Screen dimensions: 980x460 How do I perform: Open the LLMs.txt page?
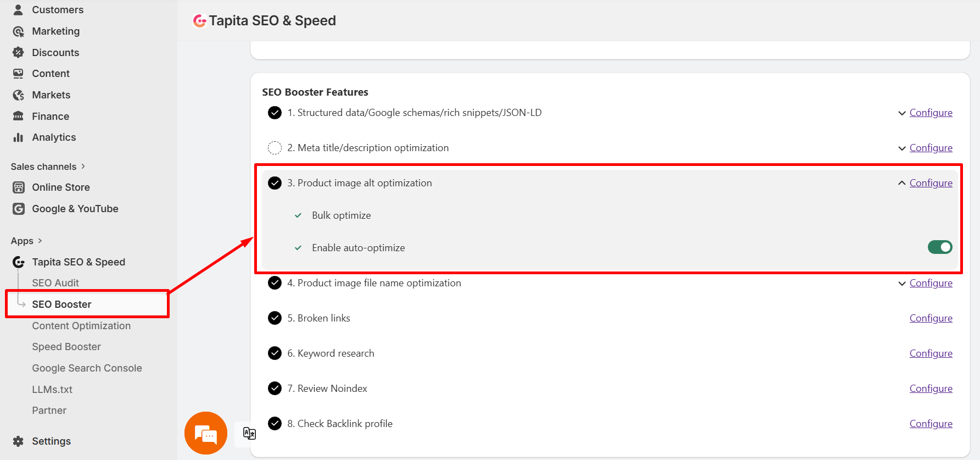(x=52, y=389)
